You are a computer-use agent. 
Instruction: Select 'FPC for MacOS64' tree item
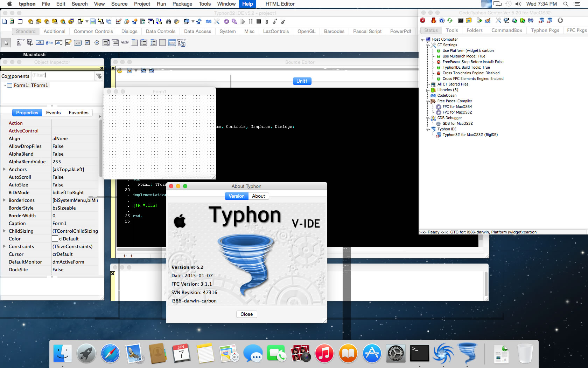[457, 107]
